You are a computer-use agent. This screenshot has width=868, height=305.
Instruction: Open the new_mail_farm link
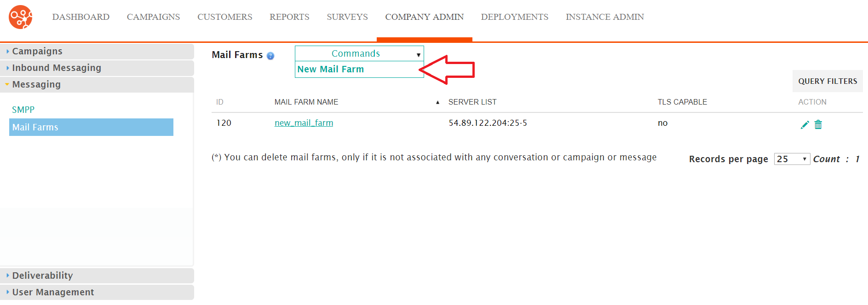304,123
